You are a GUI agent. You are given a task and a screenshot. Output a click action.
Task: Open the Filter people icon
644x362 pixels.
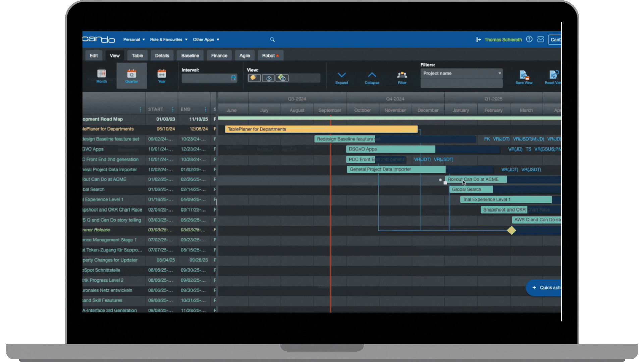click(402, 75)
